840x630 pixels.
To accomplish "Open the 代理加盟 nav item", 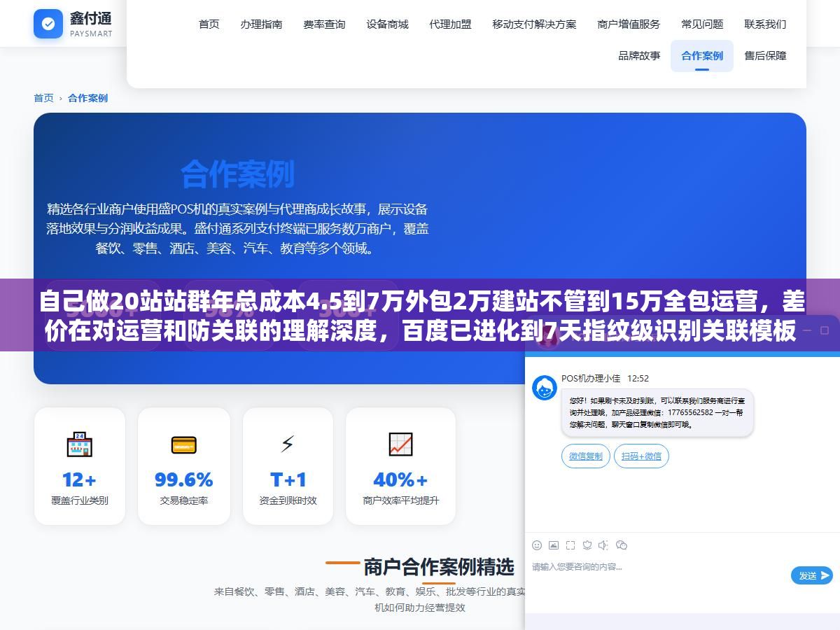I will point(450,24).
